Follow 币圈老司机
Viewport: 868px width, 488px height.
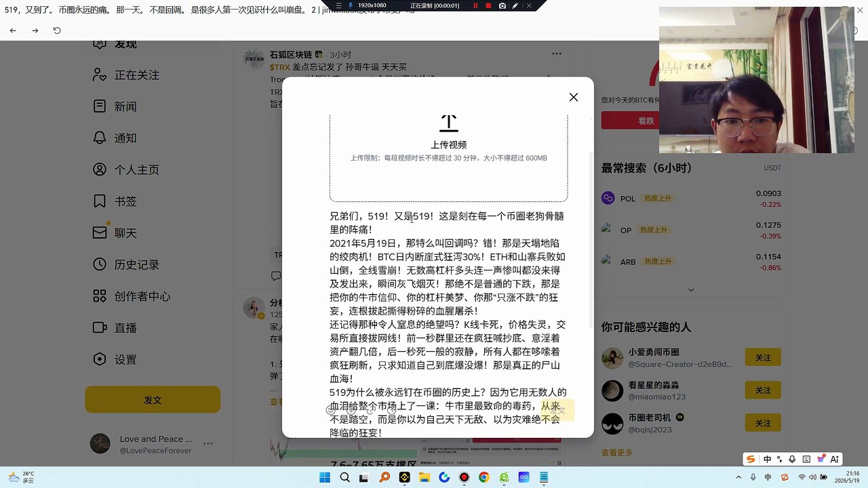pyautogui.click(x=763, y=424)
